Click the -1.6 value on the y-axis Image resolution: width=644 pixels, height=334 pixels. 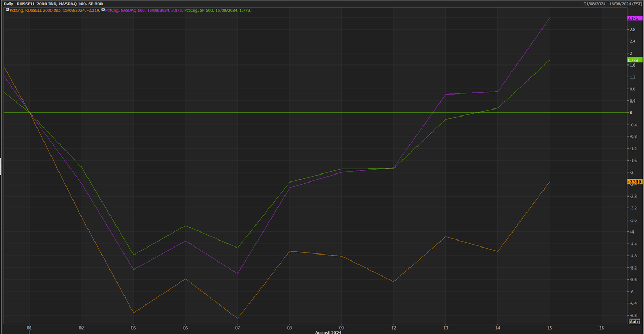[633, 161]
